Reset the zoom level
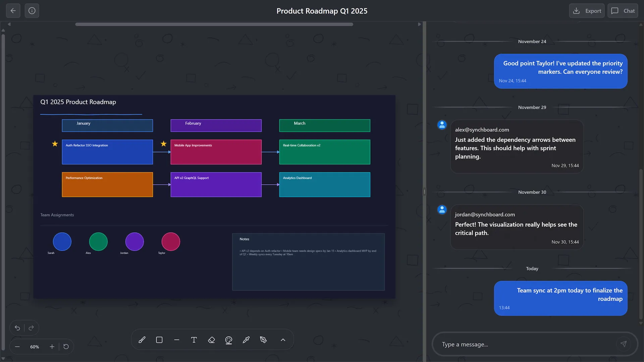This screenshot has width=644, height=362. [66, 347]
